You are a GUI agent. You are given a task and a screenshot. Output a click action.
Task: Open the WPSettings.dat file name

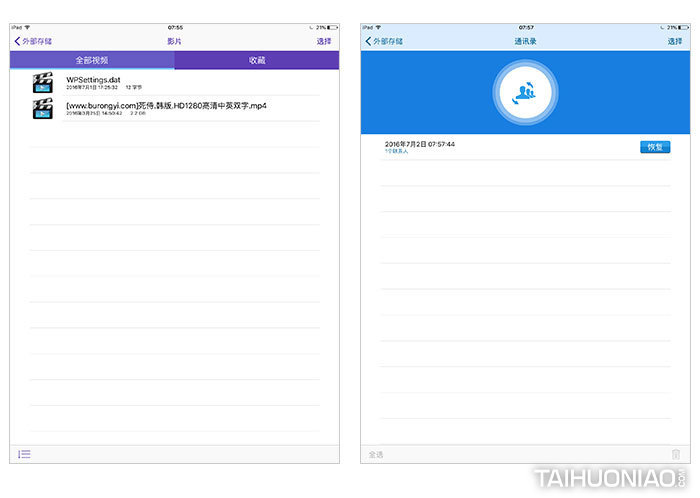[92, 79]
